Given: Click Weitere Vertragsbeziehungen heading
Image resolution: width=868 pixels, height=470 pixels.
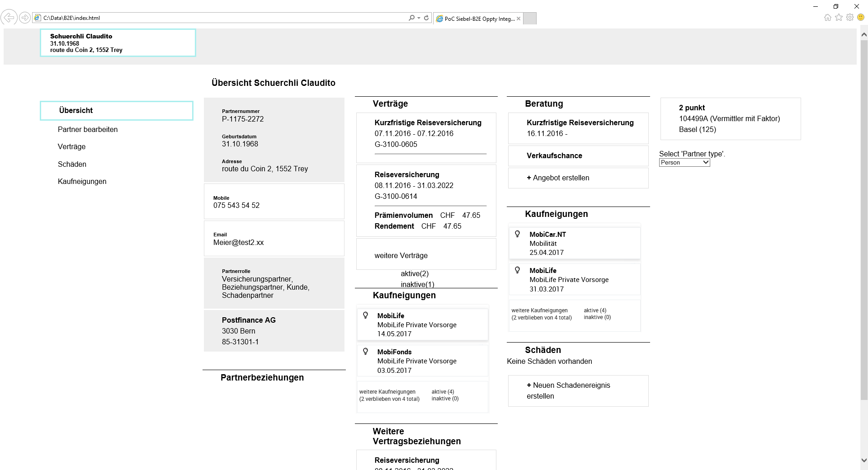Looking at the screenshot, I should click(417, 437).
